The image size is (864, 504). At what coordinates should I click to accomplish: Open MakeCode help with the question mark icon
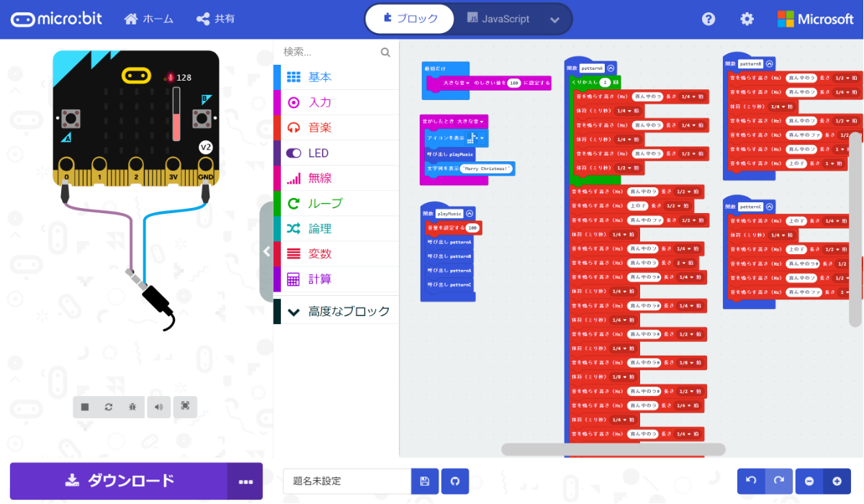coord(708,19)
